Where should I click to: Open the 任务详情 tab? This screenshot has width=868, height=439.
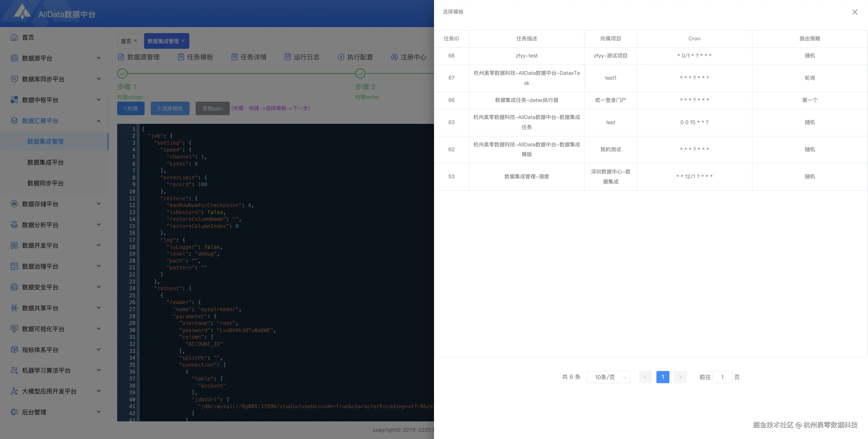253,57
